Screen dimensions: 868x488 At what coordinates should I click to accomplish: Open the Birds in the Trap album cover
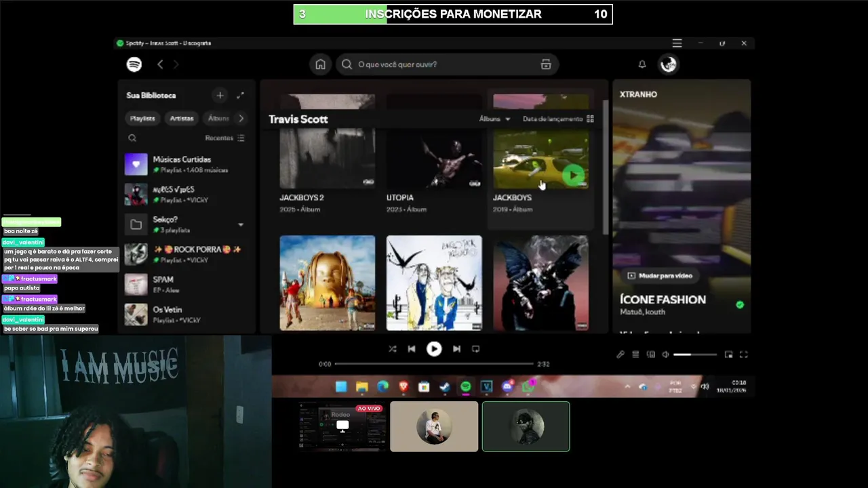pyautogui.click(x=540, y=283)
